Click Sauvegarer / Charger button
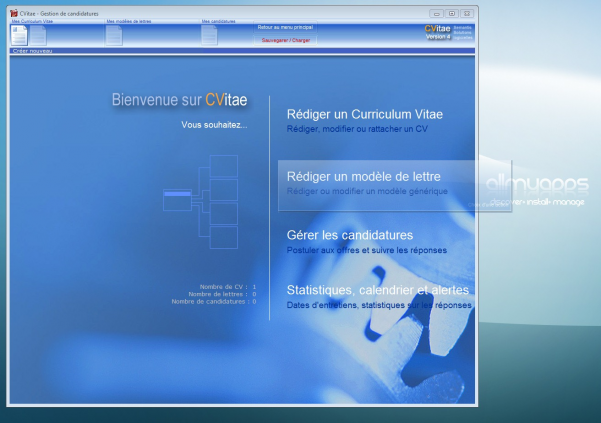This screenshot has width=601, height=423. coord(285,40)
